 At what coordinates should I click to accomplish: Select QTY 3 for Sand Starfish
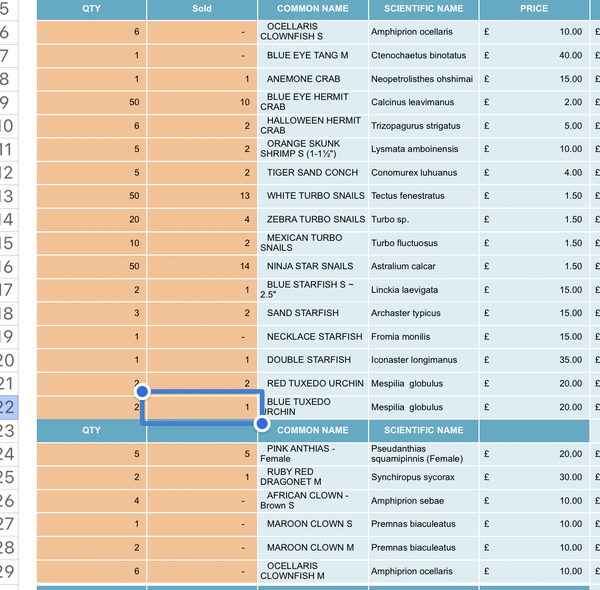[91, 313]
